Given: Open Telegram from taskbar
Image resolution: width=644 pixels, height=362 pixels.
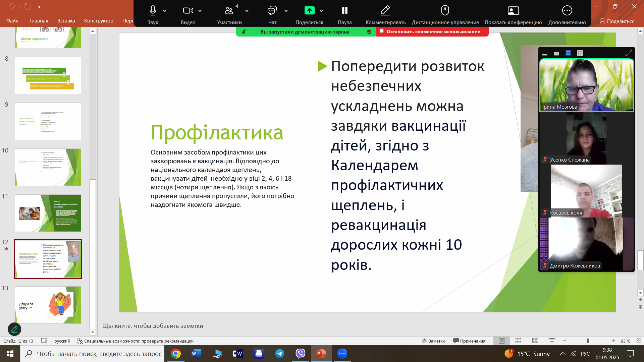Looking at the screenshot, I should [x=279, y=354].
